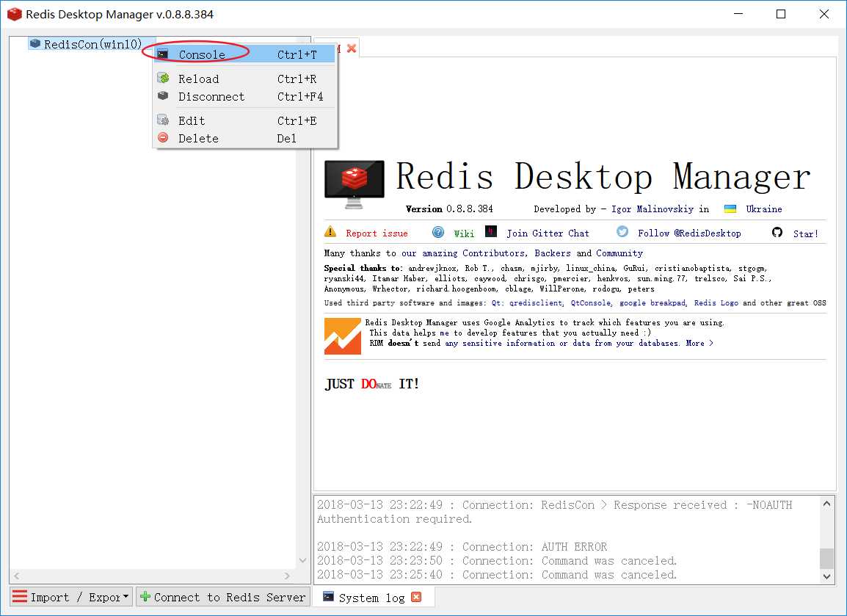Viewport: 847px width, 616px height.
Task: Close the welcome tab with red X
Action: tap(352, 48)
